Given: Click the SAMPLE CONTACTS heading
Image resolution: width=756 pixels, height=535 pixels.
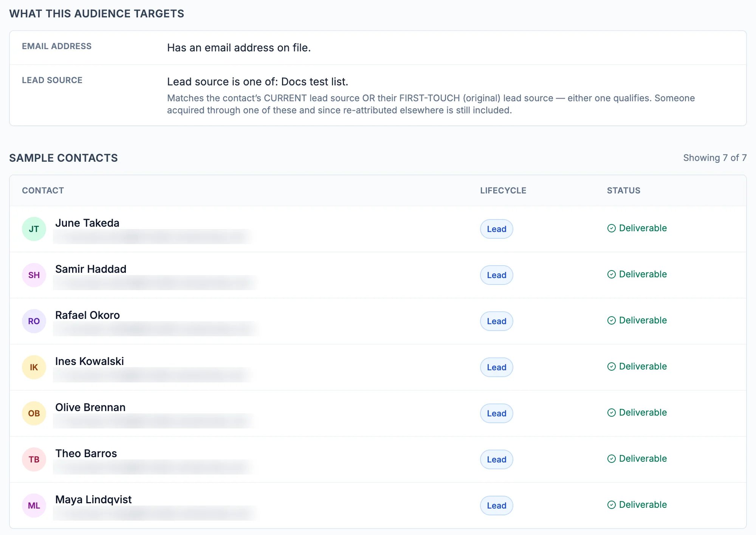Looking at the screenshot, I should (64, 158).
